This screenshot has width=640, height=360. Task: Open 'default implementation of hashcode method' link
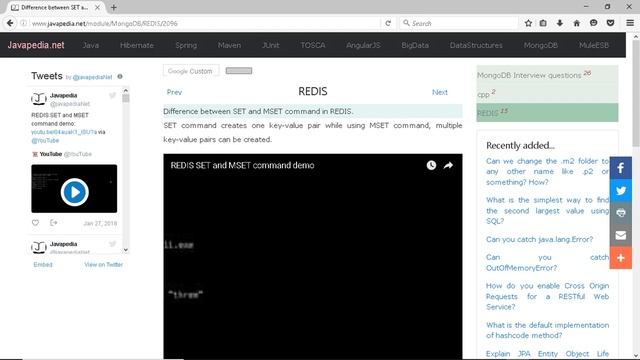(547, 330)
